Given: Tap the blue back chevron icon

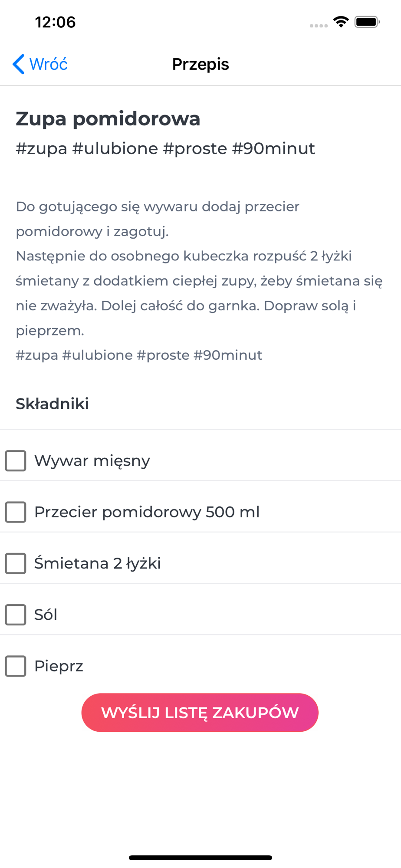Looking at the screenshot, I should (19, 64).
